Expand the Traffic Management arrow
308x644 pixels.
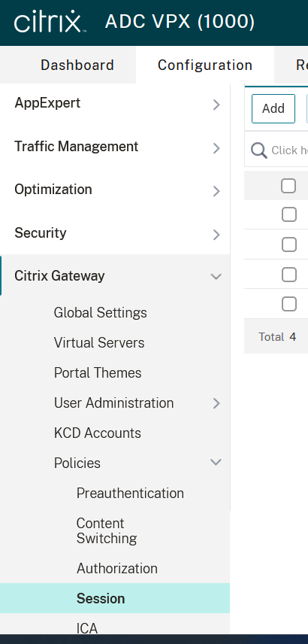[216, 148]
